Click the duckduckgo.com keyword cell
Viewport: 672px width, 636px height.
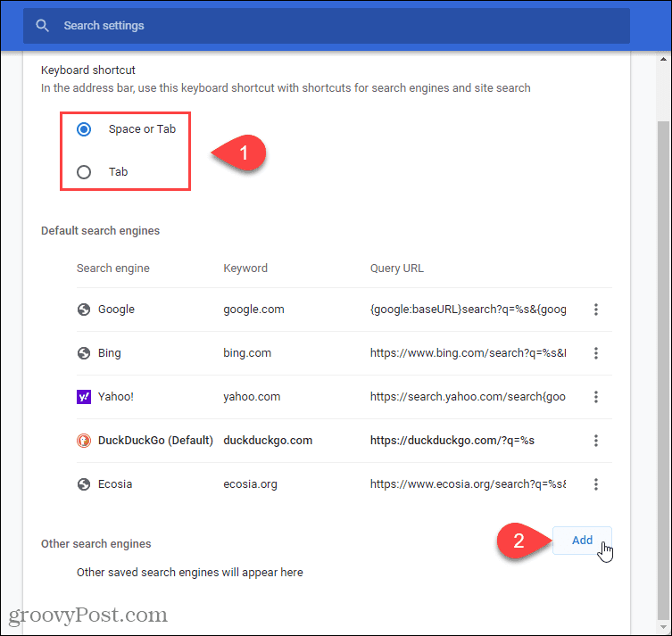point(268,441)
